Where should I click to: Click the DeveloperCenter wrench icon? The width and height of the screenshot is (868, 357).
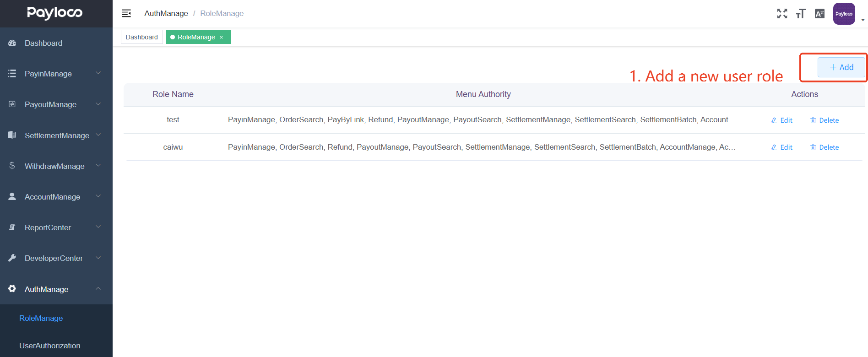12,258
